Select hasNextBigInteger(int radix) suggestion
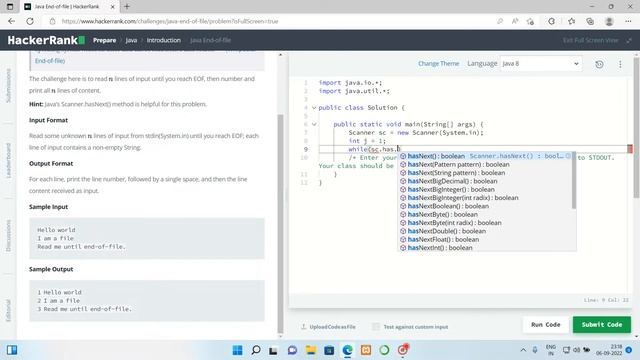640x360 pixels. pos(485,198)
